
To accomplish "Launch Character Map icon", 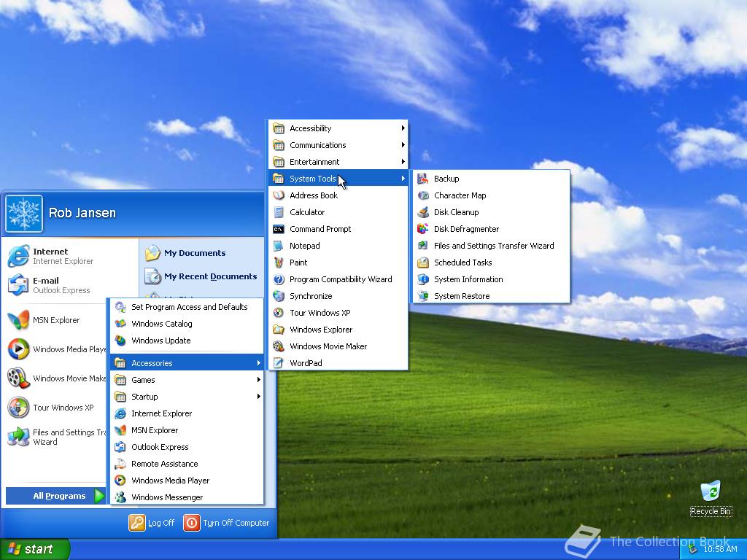I will coord(423,195).
